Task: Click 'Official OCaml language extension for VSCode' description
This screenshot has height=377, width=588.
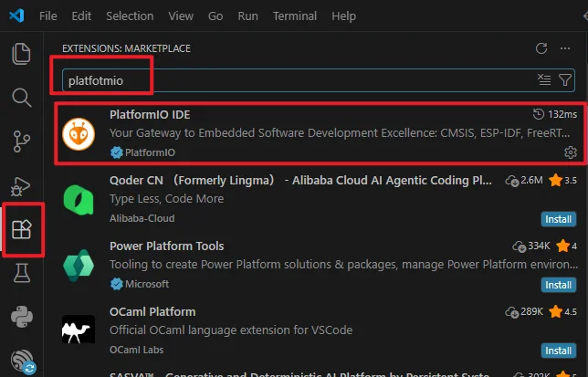Action: 231,330
